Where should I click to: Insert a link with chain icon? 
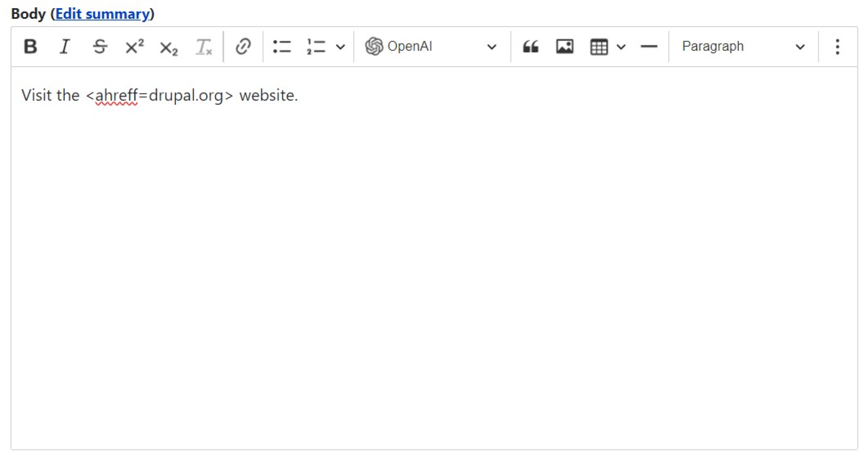243,47
